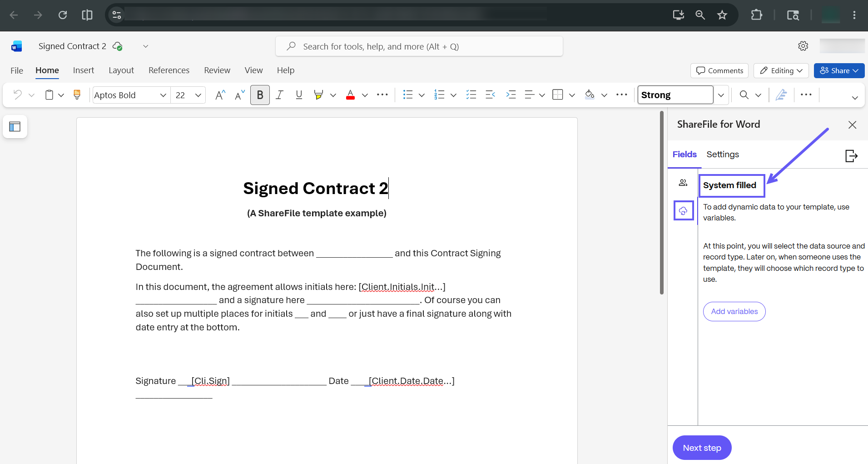Switch to the Review tab

click(x=217, y=70)
